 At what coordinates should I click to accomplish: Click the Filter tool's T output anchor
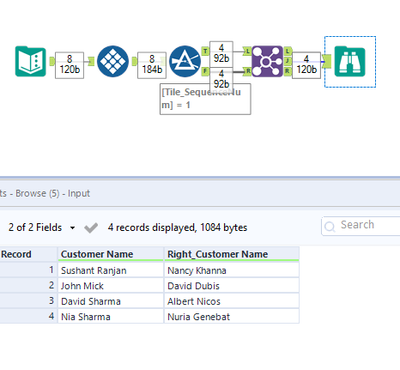coord(205,51)
